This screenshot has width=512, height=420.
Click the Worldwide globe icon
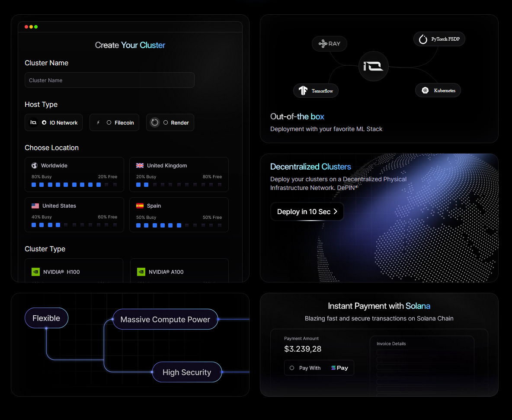coord(35,166)
